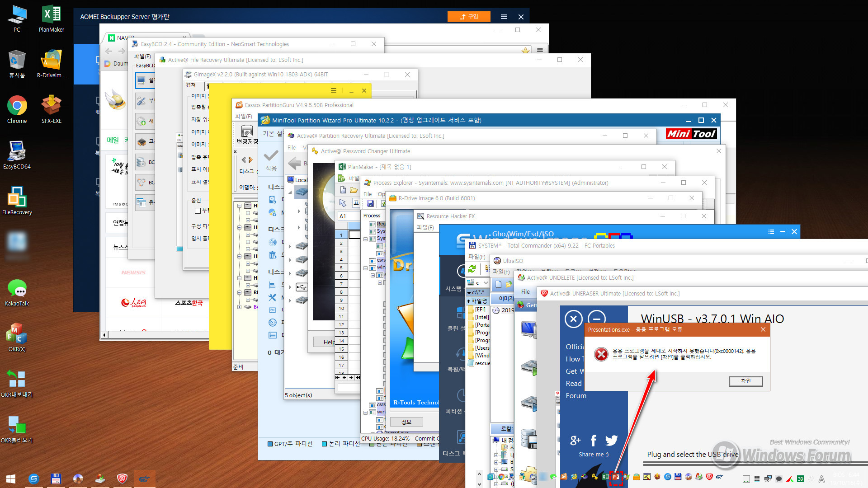The height and width of the screenshot is (488, 868).
Task: Open 파일(F) menu in PartitionGuru
Action: pyautogui.click(x=243, y=116)
